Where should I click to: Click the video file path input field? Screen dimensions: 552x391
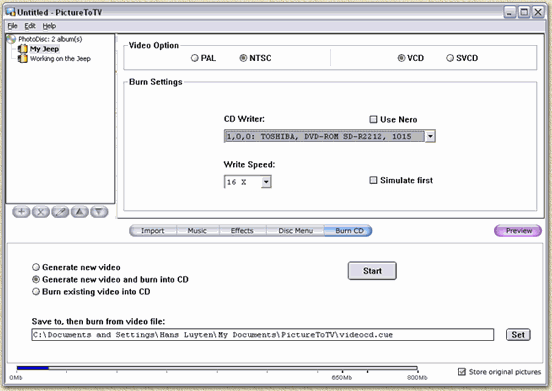click(x=263, y=335)
